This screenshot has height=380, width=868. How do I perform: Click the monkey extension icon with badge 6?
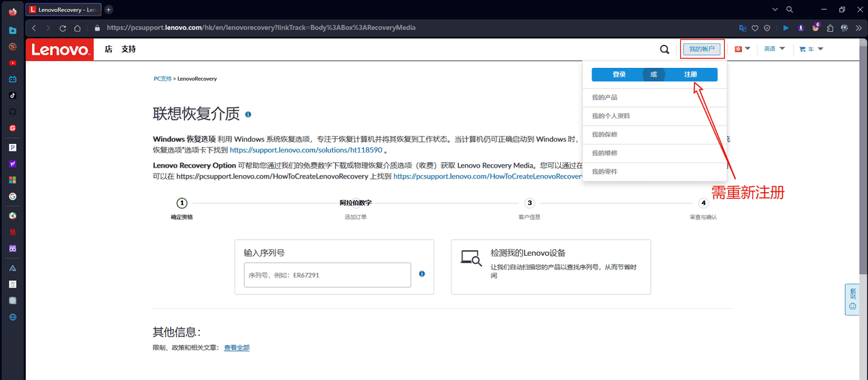pos(816,28)
